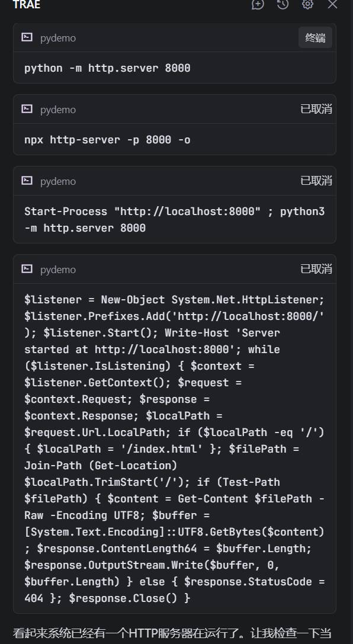This screenshot has height=644, width=353.
Task: Click the terminal icon of the HttpListener script block
Action: [27, 269]
